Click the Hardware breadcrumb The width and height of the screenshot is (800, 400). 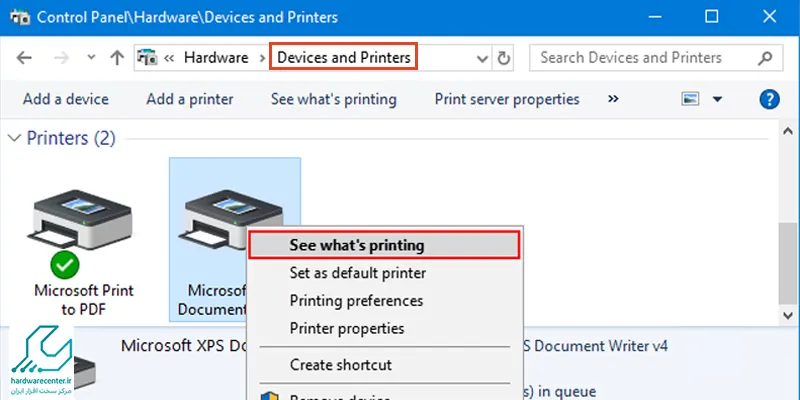click(x=216, y=58)
